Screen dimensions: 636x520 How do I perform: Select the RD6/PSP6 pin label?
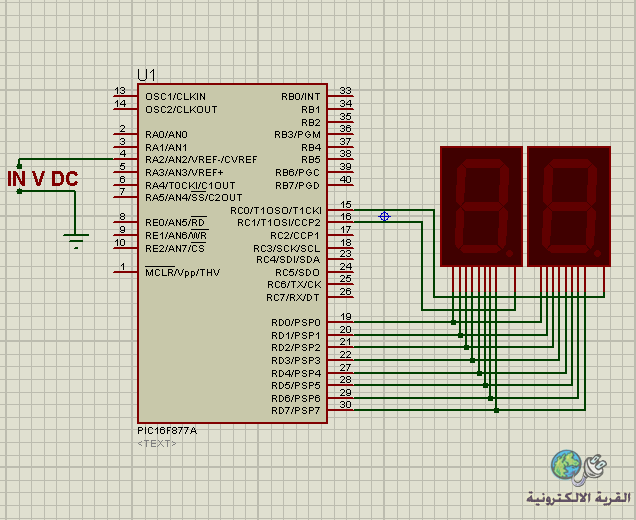296,399
